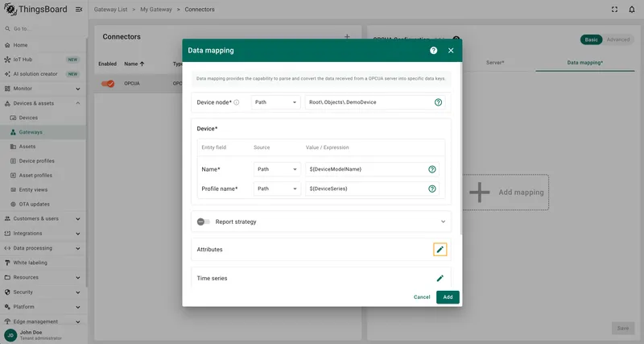Click the Add button in dialog
644x344 pixels.
coord(448,297)
